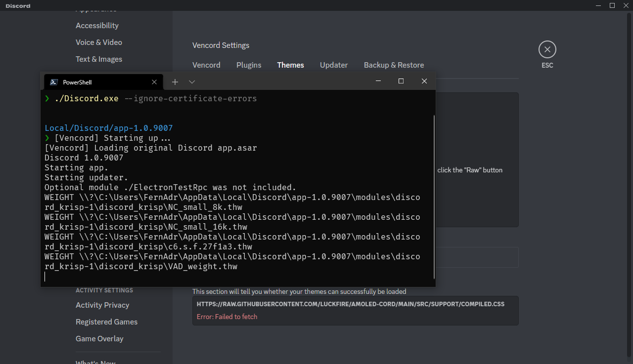Open the PowerShell new-tab dropdown chevron
The image size is (633, 364).
[x=192, y=82]
